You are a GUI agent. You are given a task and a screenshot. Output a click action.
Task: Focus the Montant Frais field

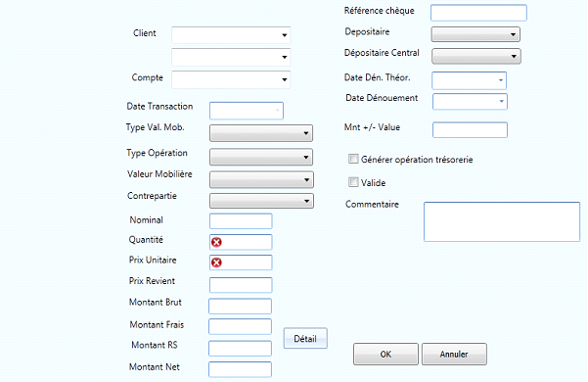240,326
